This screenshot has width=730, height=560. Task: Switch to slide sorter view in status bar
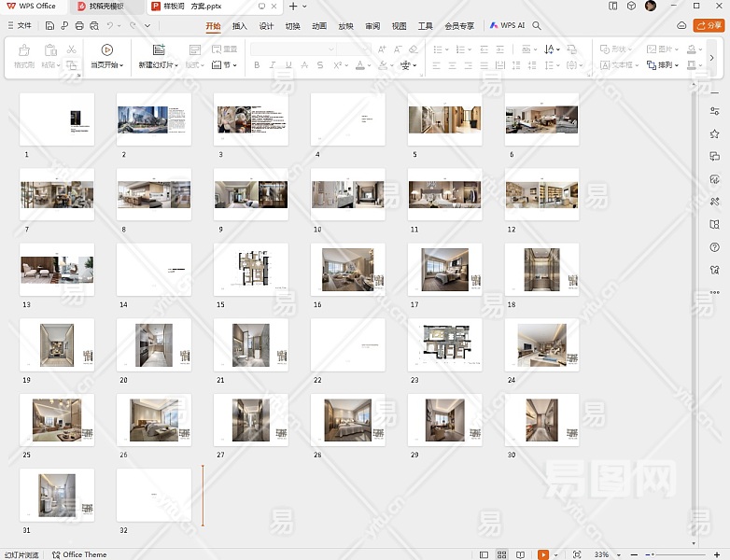[501, 554]
